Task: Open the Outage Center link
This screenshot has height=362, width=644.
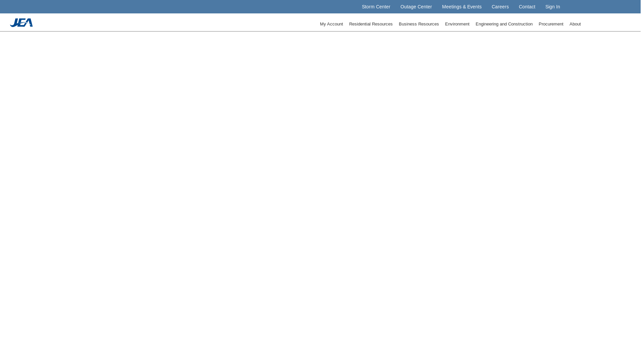Action: (416, 7)
